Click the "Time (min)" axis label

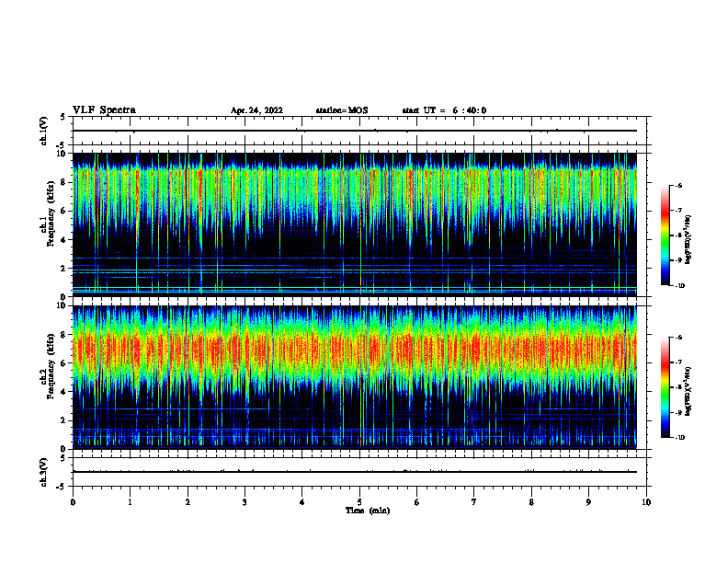click(368, 511)
